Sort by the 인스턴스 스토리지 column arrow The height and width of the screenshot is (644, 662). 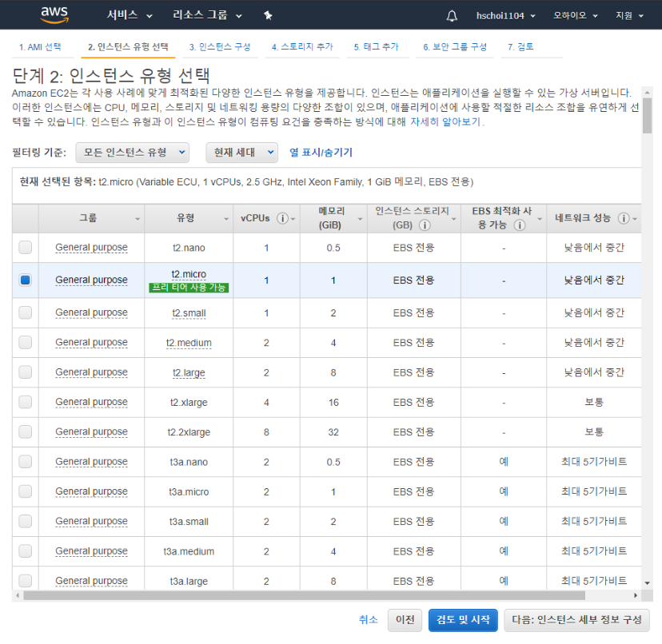click(x=454, y=219)
